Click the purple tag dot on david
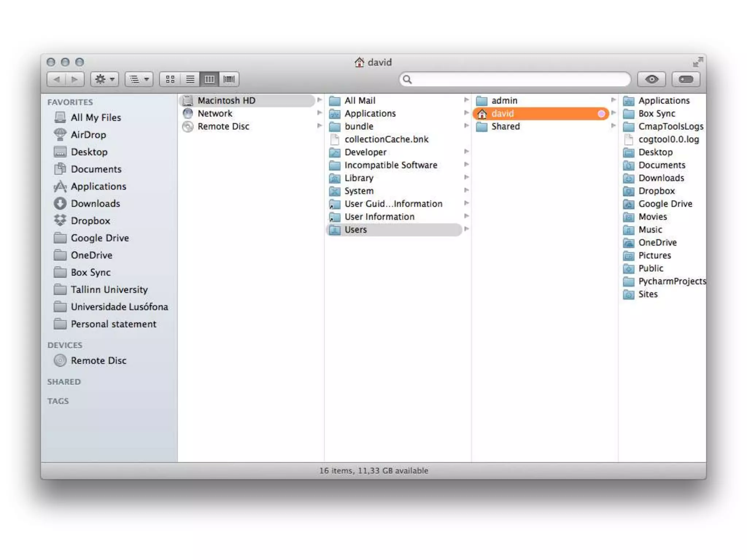 pyautogui.click(x=601, y=114)
